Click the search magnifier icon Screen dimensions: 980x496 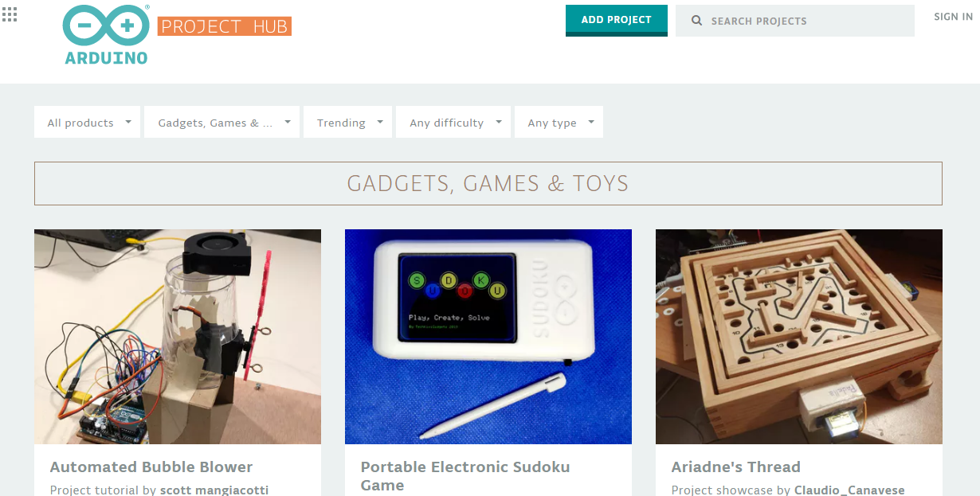pos(696,21)
